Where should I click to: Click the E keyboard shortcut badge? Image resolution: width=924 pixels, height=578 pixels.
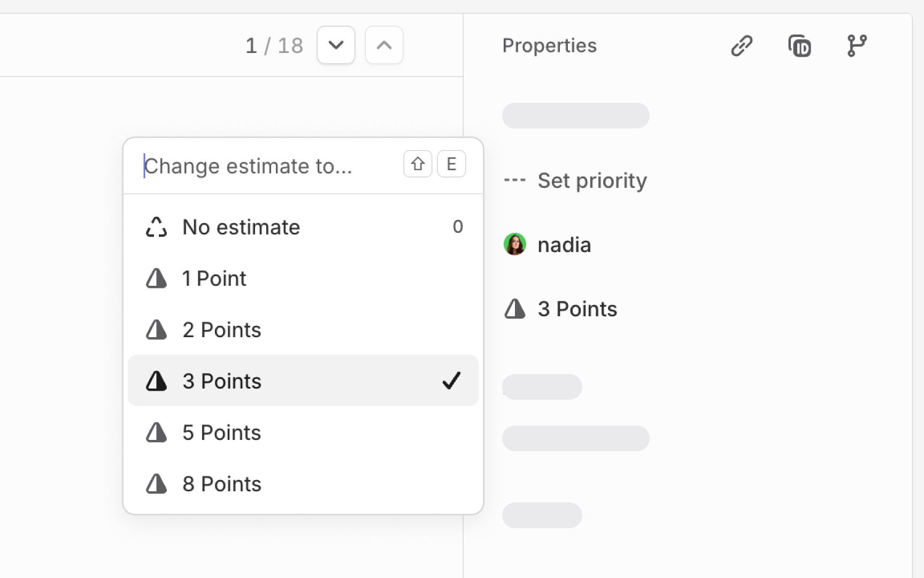point(451,164)
